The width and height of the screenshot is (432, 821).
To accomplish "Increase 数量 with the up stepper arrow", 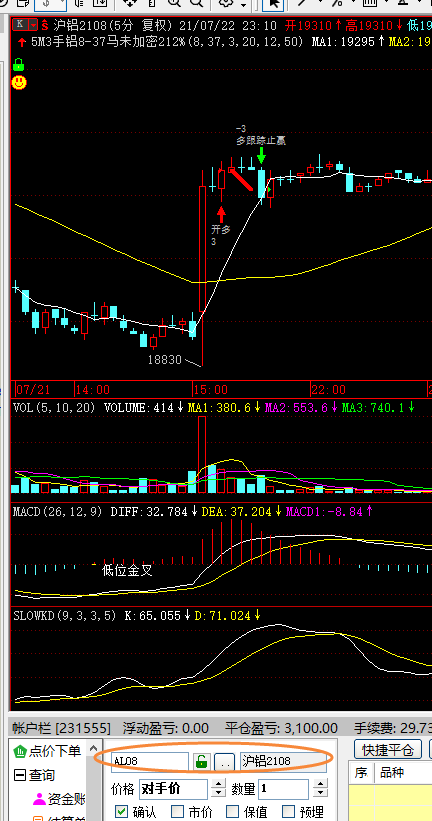I will (319, 784).
